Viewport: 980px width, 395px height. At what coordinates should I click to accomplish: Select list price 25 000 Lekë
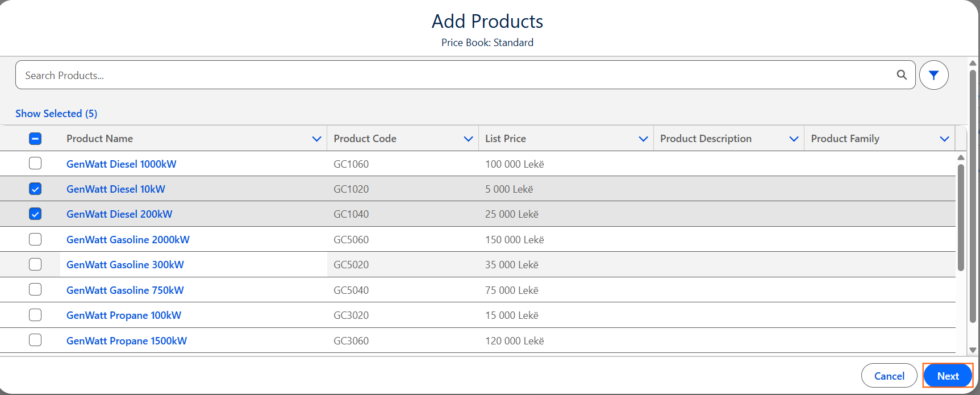coord(511,214)
